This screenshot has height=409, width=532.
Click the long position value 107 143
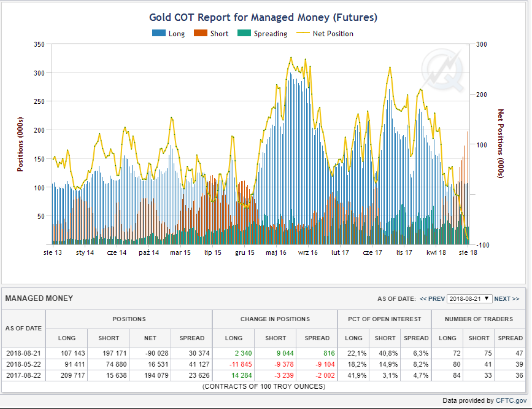[72, 353]
